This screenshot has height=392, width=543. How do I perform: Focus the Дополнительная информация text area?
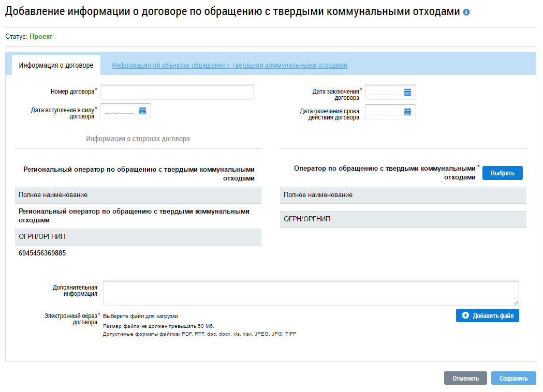coord(311,293)
